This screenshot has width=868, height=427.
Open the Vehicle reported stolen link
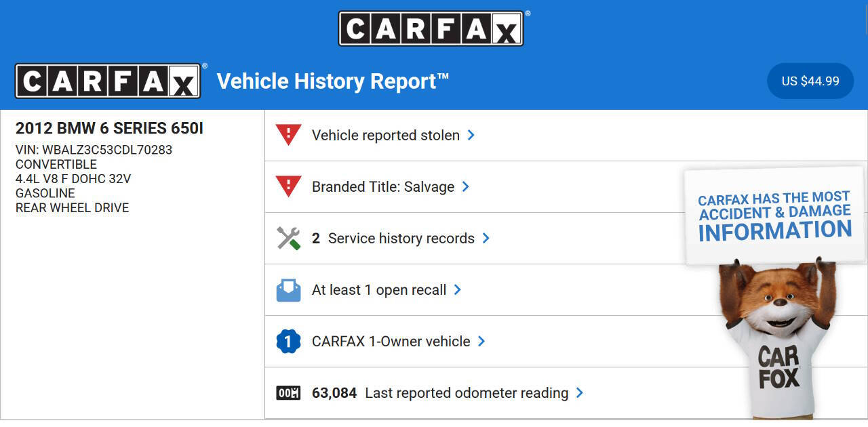pyautogui.click(x=386, y=136)
